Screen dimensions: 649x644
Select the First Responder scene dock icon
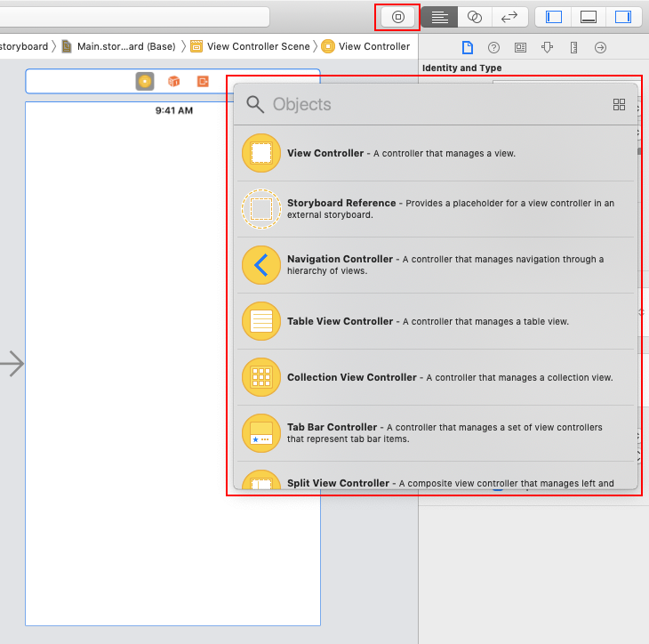174,81
